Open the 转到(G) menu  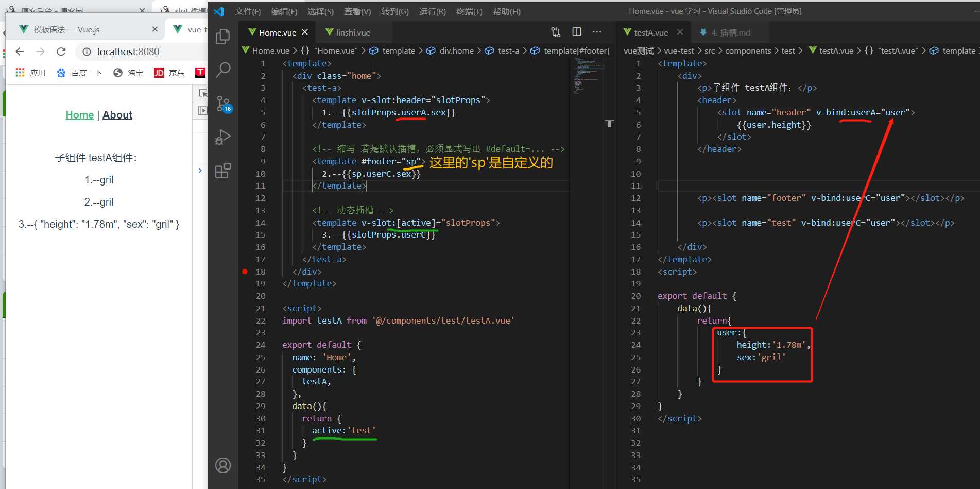(x=395, y=11)
